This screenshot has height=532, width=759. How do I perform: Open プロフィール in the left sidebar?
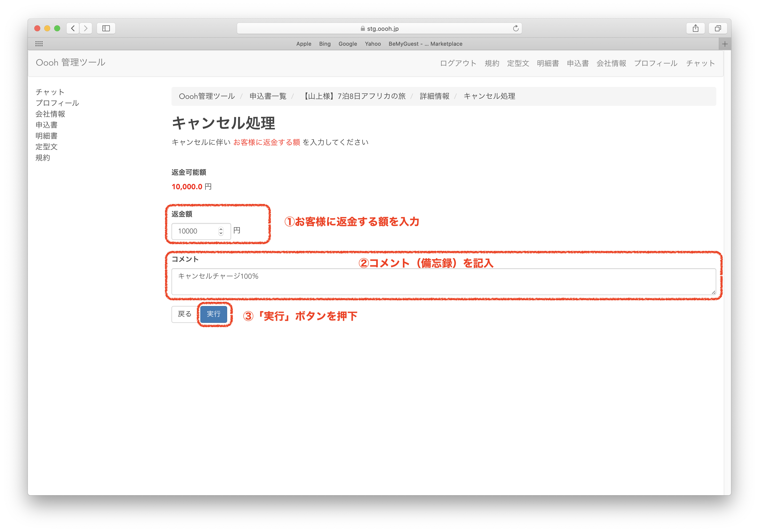pyautogui.click(x=57, y=103)
